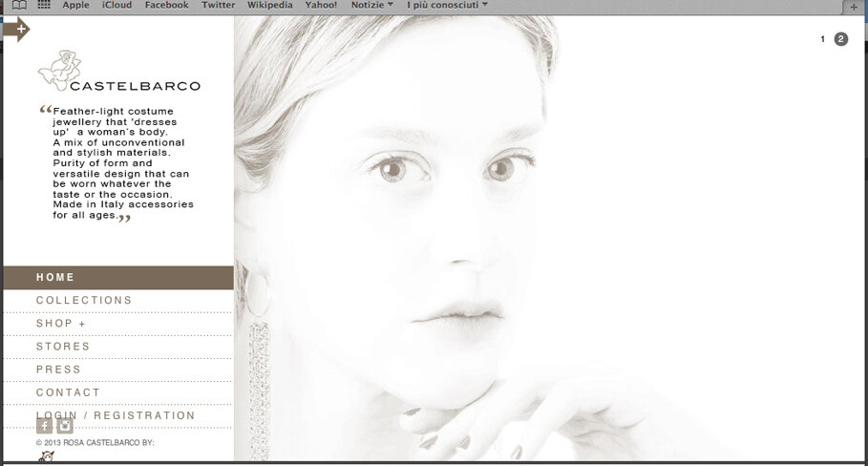868x466 pixels.
Task: Show Top Sites grid icon
Action: 44,6
